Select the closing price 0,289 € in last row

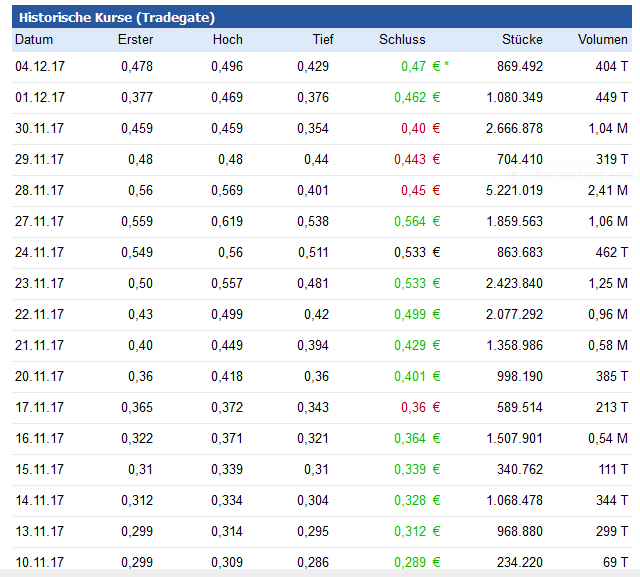point(418,562)
